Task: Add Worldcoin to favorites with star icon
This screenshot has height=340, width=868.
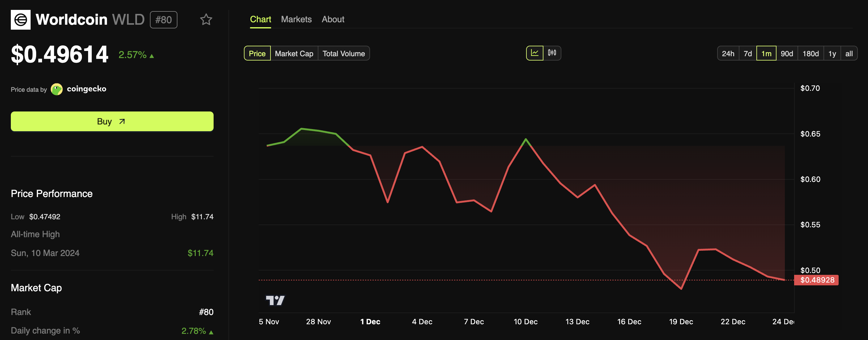Action: [x=206, y=19]
